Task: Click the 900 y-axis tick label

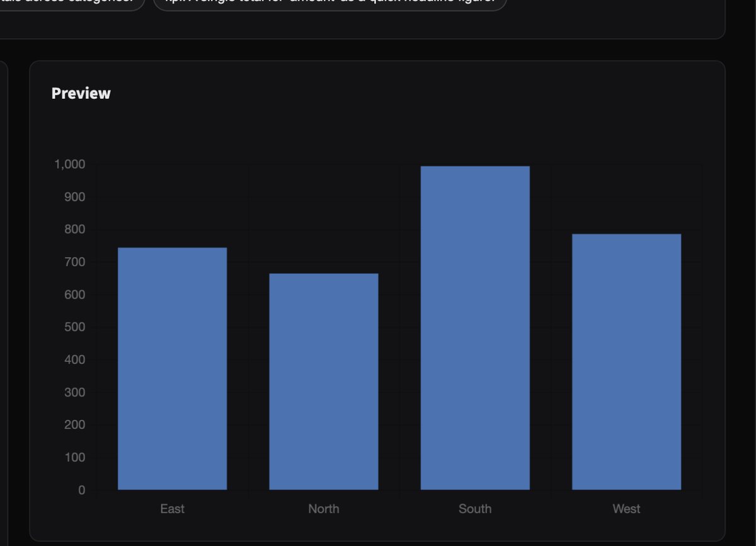Action: pos(75,197)
